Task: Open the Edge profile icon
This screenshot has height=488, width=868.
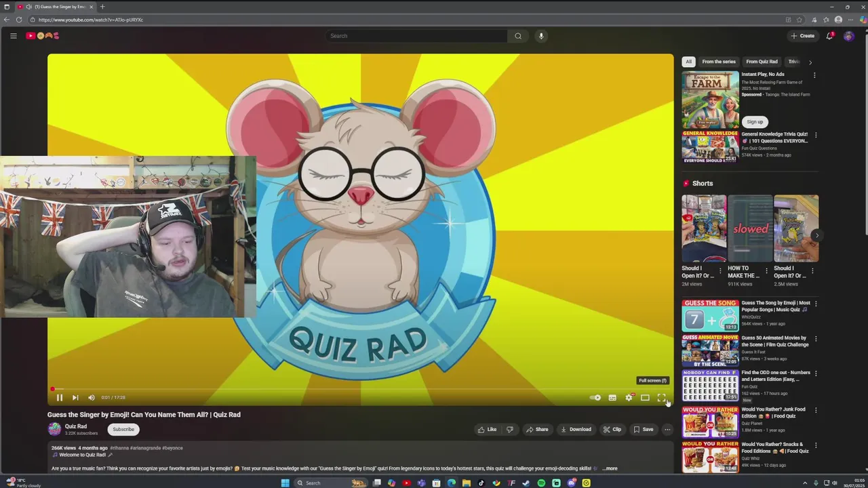Action: (x=838, y=20)
